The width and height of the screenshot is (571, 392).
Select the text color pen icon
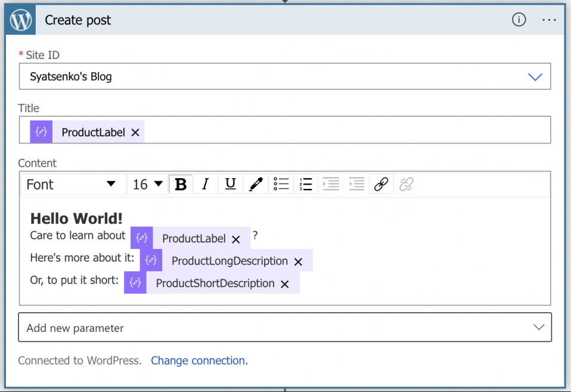point(256,184)
